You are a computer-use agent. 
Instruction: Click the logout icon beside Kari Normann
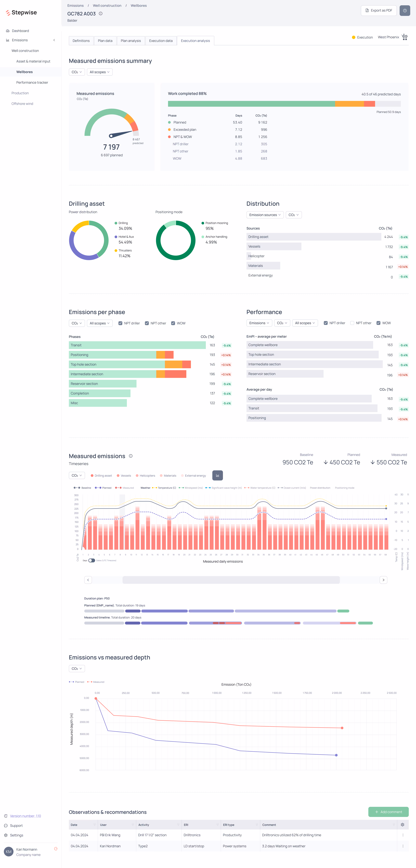(56, 849)
